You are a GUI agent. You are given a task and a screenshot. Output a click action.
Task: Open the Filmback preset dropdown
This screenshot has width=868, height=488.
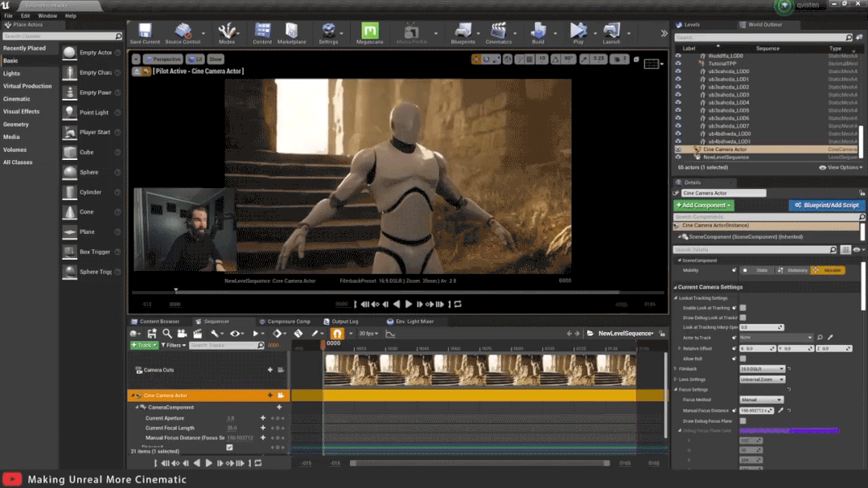pyautogui.click(x=763, y=369)
